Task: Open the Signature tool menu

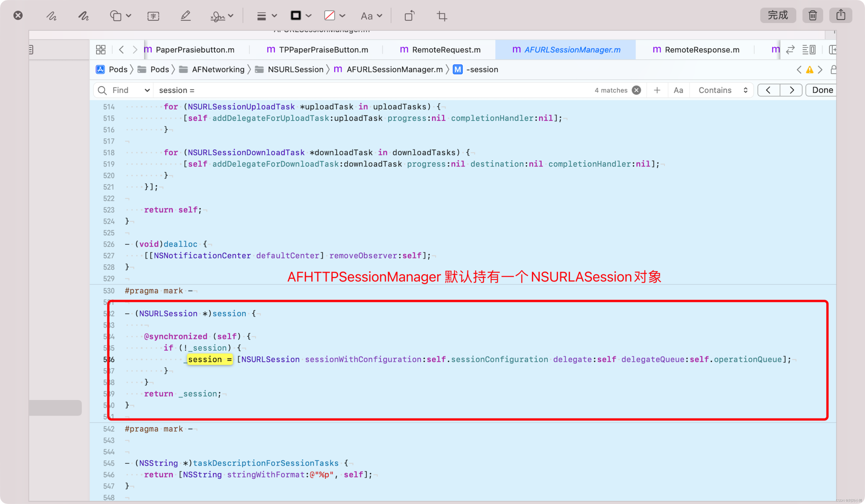Action: [x=222, y=16]
